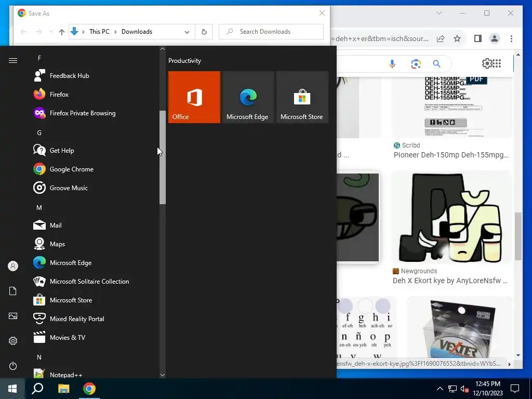Open Google quick settings gear
Image resolution: width=532 pixels, height=399 pixels.
click(487, 63)
